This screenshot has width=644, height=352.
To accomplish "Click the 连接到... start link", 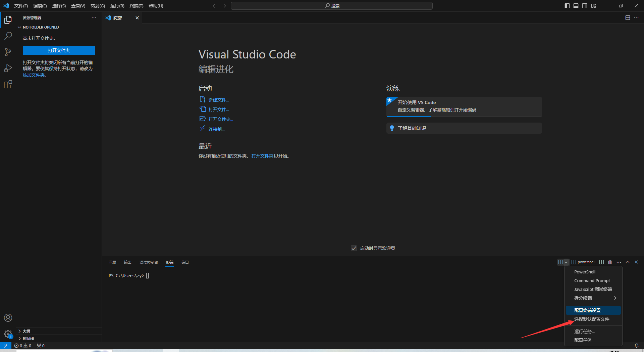I will [216, 129].
